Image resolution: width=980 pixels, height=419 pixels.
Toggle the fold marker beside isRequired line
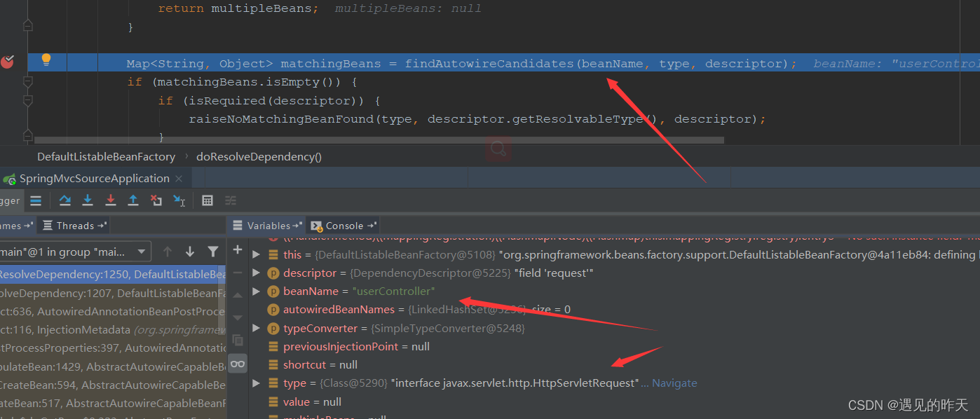coord(27,100)
